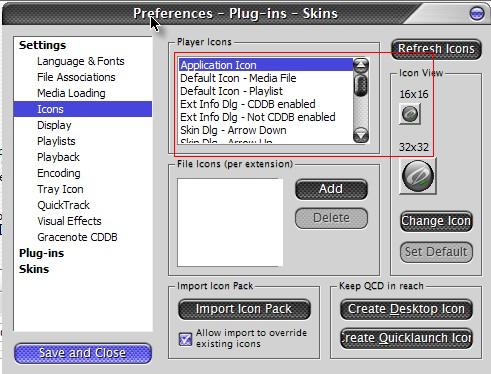The image size is (491, 374).
Task: Select the Icons settings page
Action: [x=83, y=109]
